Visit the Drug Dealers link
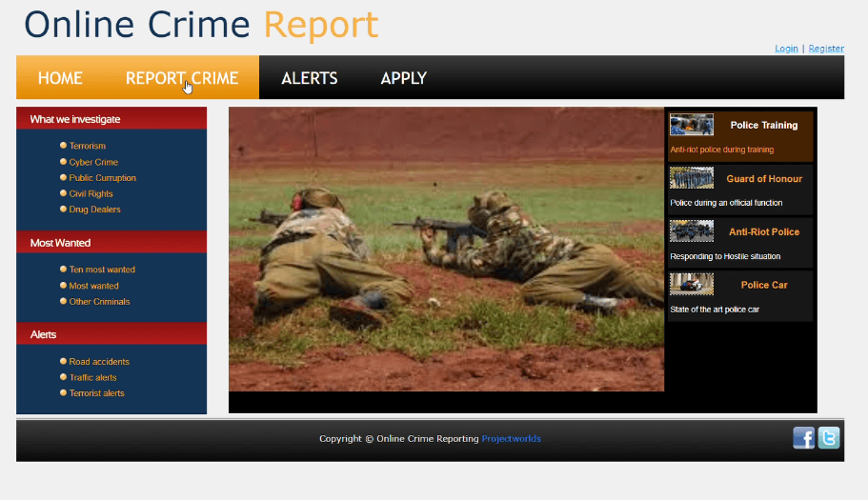 pyautogui.click(x=95, y=210)
